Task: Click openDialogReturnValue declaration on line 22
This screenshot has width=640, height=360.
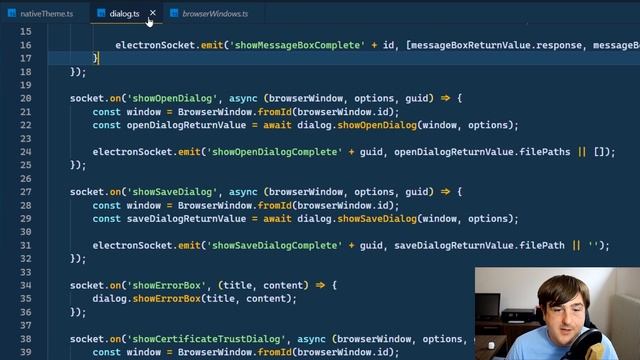Action: tap(186, 125)
